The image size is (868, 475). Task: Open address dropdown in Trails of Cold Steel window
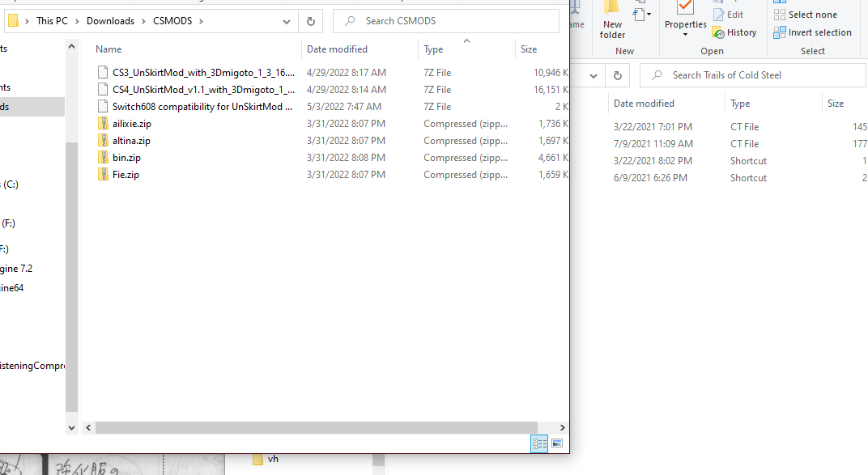click(594, 76)
